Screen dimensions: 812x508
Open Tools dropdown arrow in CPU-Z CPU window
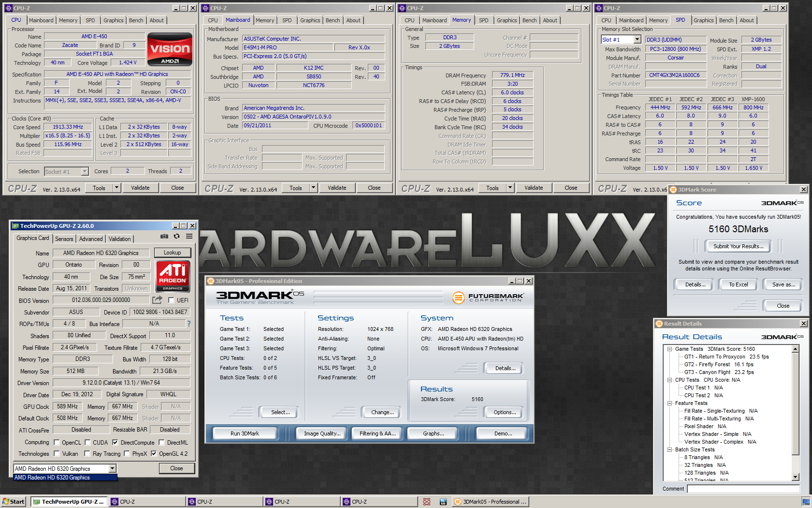tap(116, 188)
